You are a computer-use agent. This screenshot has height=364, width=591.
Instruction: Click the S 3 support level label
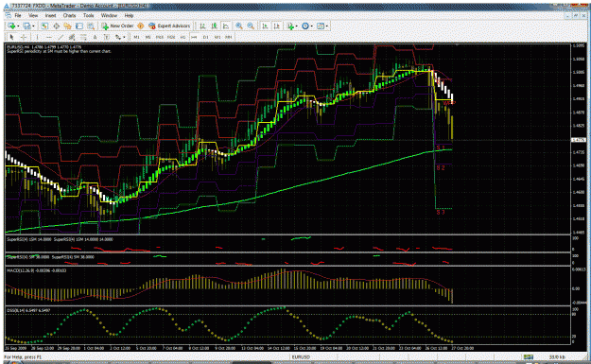coord(441,212)
